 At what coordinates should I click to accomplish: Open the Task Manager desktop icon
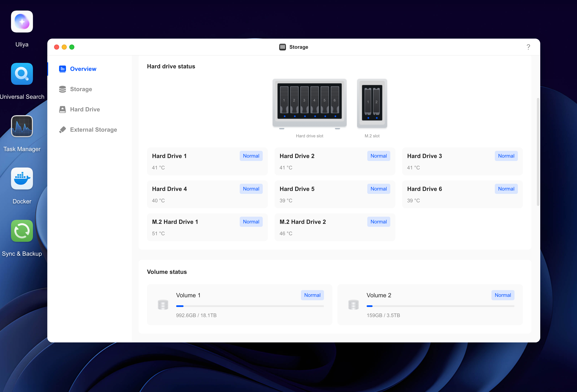tap(22, 126)
